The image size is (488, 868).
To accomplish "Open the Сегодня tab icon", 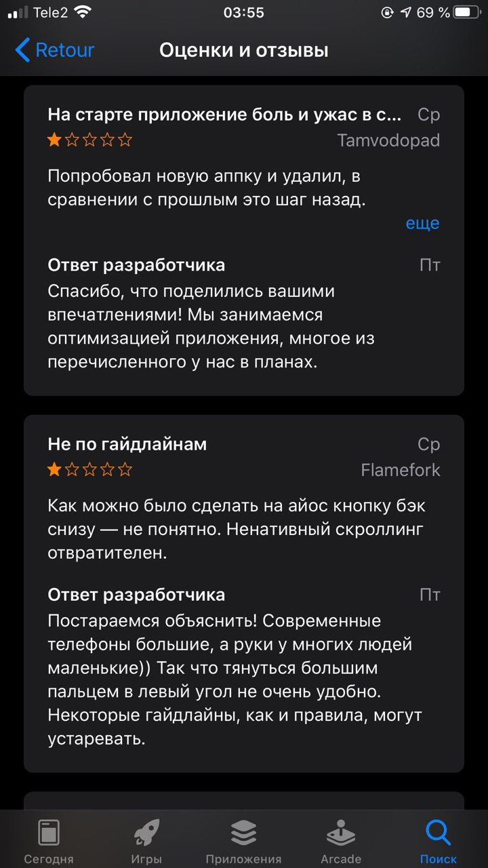I will (49, 831).
